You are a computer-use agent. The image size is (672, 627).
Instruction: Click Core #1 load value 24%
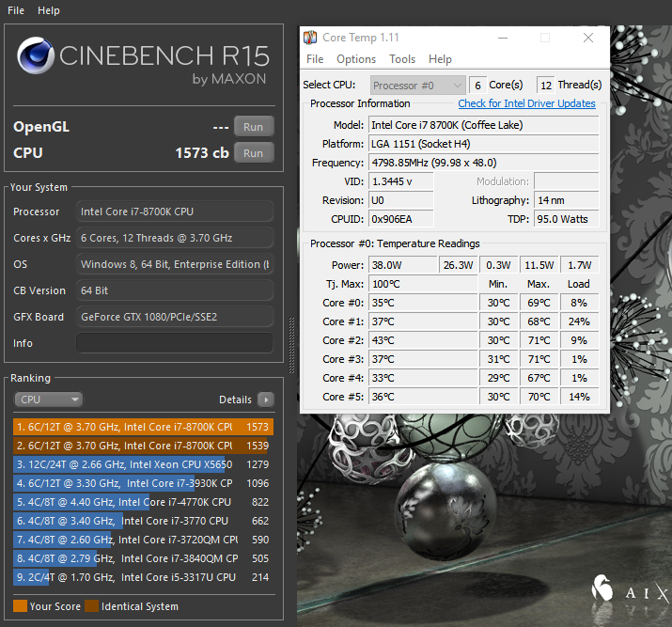tap(579, 321)
